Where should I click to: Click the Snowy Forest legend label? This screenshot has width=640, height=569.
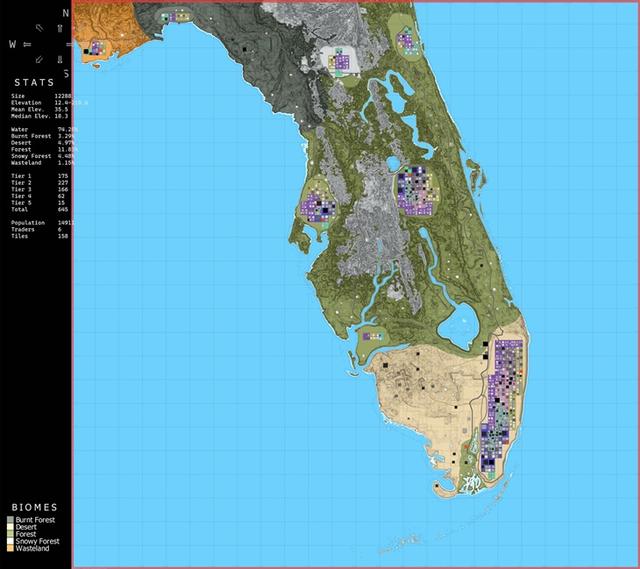tap(38, 541)
